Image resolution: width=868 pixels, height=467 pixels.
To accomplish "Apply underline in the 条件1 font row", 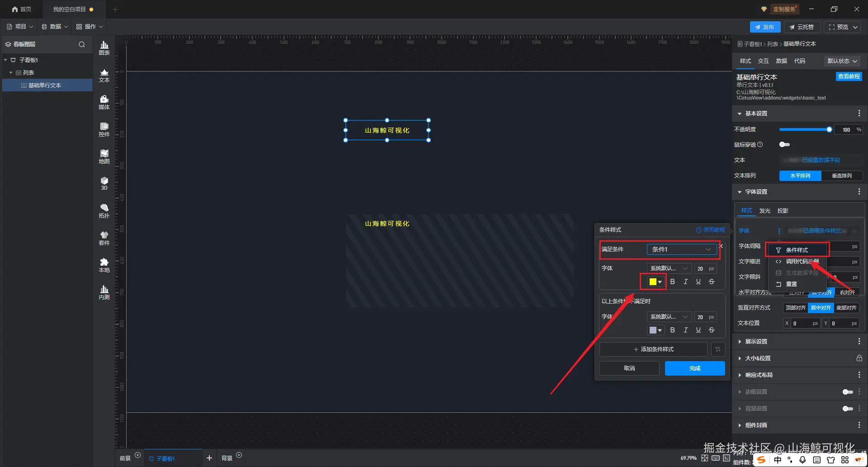I will click(698, 281).
